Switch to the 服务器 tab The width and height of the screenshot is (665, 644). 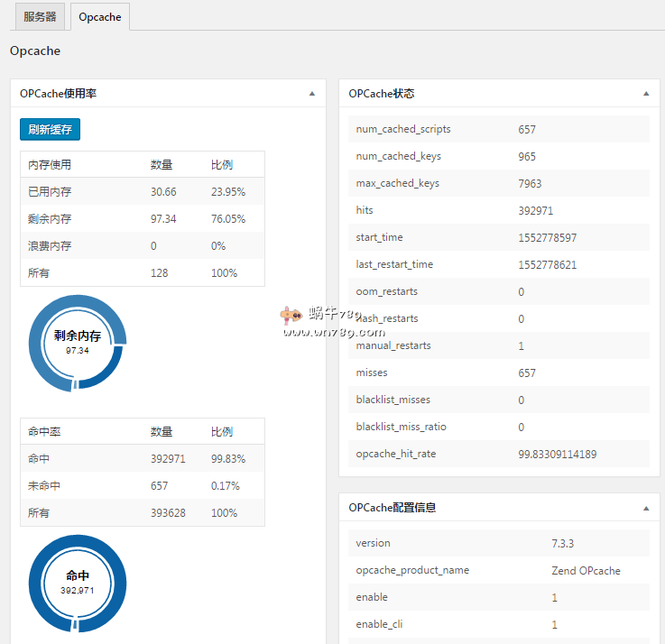point(40,17)
